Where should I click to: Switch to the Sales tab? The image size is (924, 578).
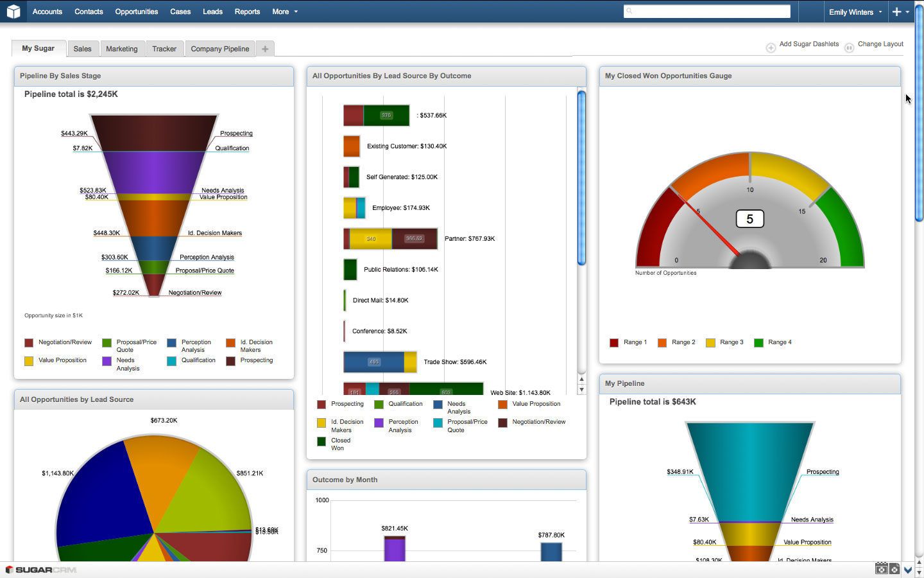(82, 49)
